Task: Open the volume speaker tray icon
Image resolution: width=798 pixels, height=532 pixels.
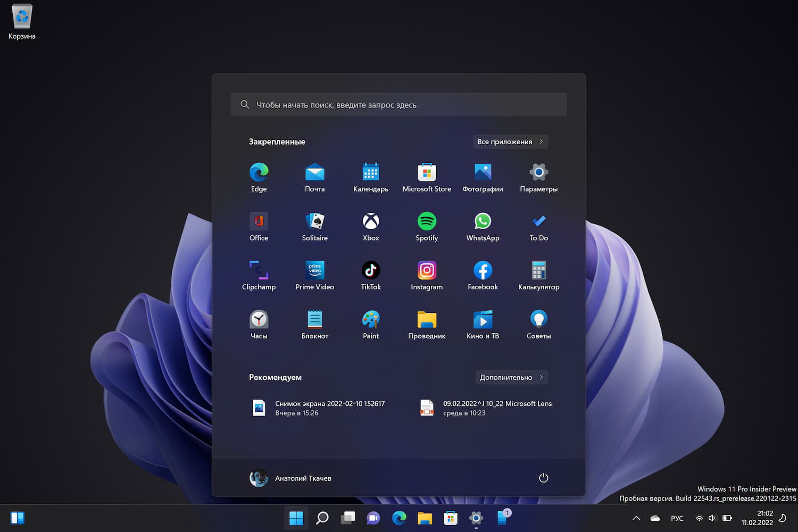Action: pyautogui.click(x=713, y=518)
